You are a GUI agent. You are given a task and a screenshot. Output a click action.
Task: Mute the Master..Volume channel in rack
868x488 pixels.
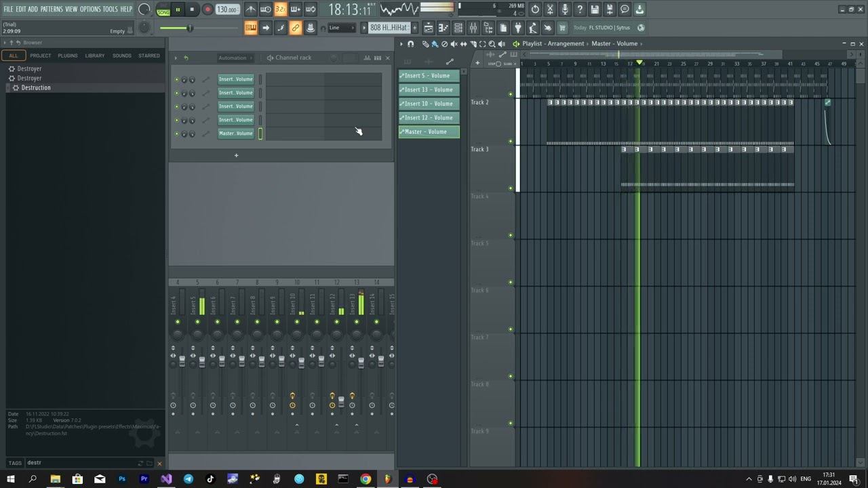click(x=177, y=134)
